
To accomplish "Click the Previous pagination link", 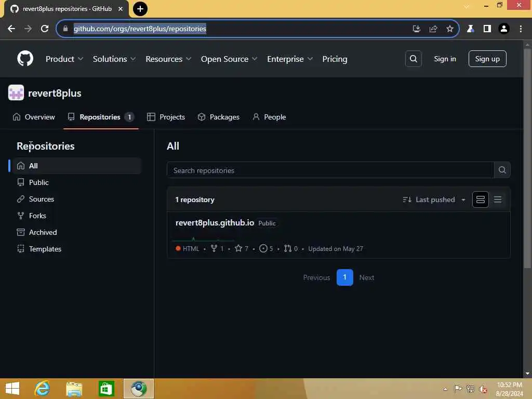I will coord(316,277).
